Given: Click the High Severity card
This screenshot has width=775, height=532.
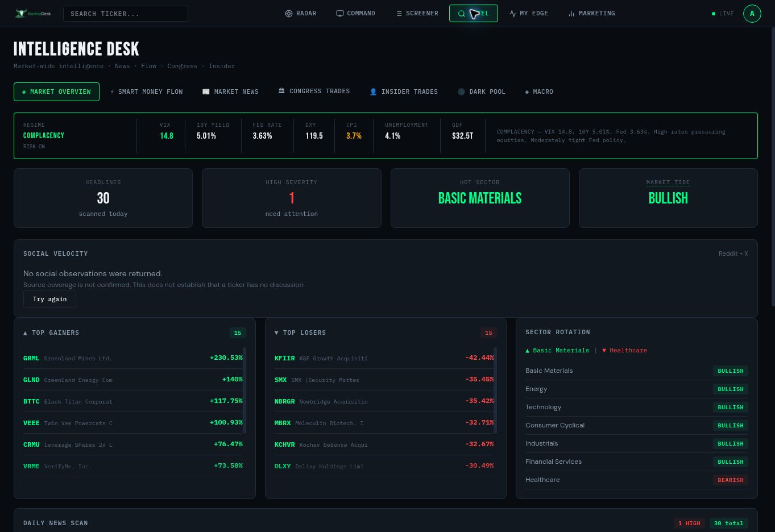Looking at the screenshot, I should [292, 198].
